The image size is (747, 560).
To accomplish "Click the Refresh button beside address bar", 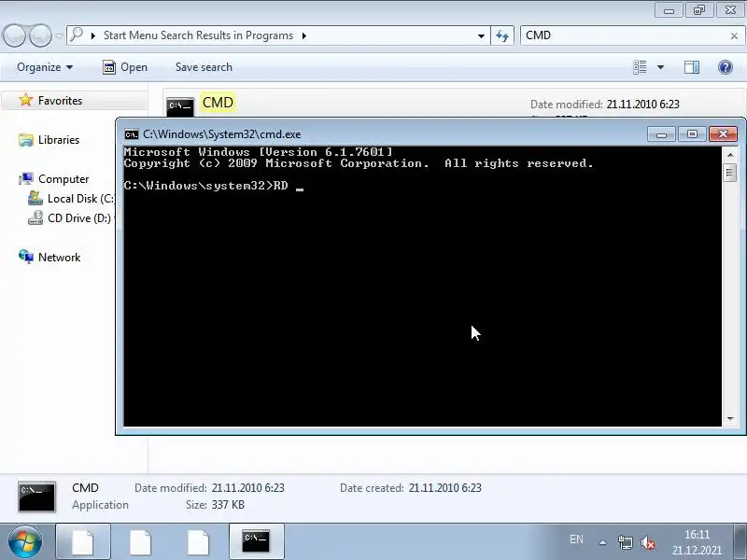I will coord(502,35).
